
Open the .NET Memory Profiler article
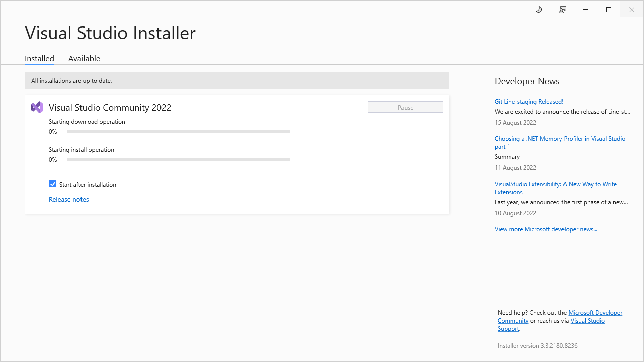[562, 142]
